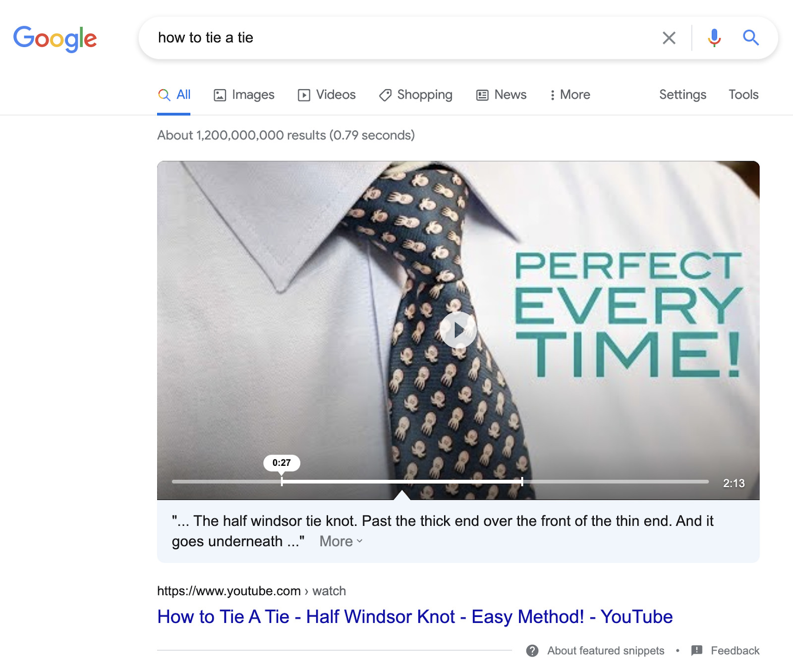Open the More search options menu
The image size is (793, 672).
570,95
